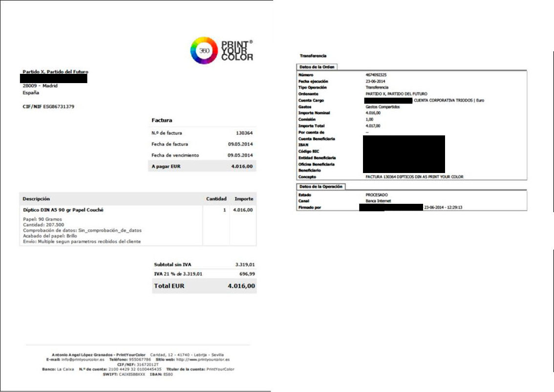
Task: Select transfer number '4674092325'
Action: pyautogui.click(x=376, y=75)
